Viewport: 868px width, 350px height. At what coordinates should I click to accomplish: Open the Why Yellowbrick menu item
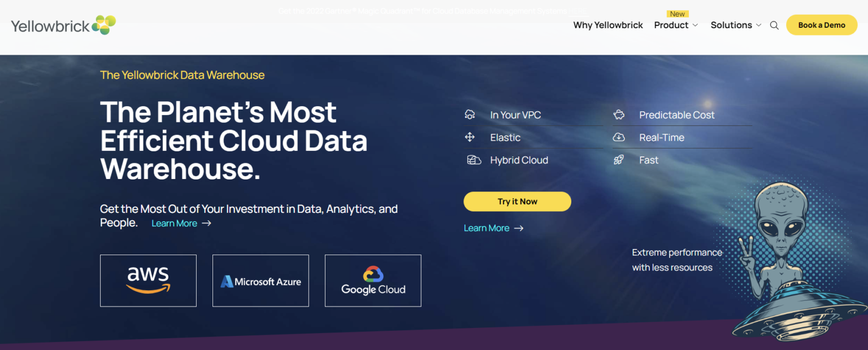pos(608,25)
